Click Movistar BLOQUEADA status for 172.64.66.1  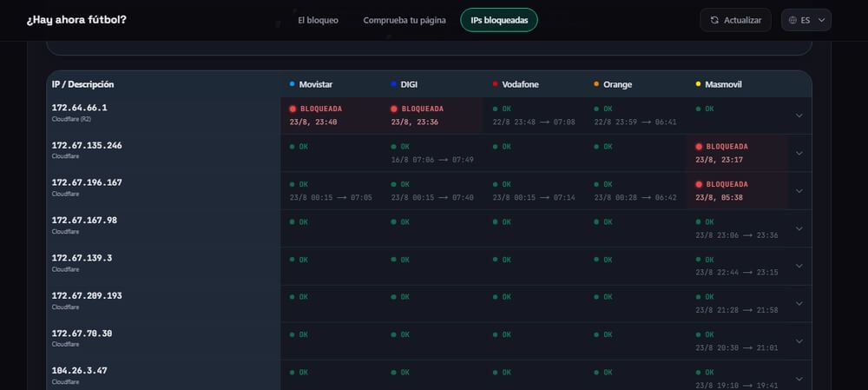click(x=316, y=109)
